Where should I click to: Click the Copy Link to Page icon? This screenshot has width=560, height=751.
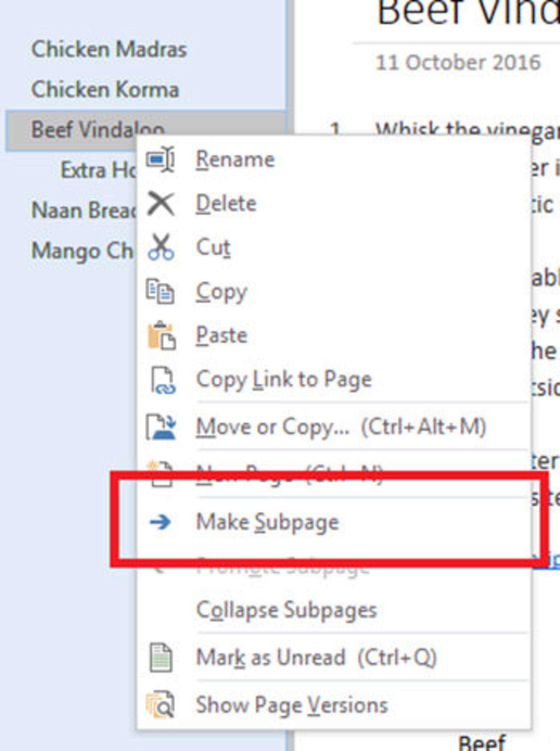coord(162,380)
